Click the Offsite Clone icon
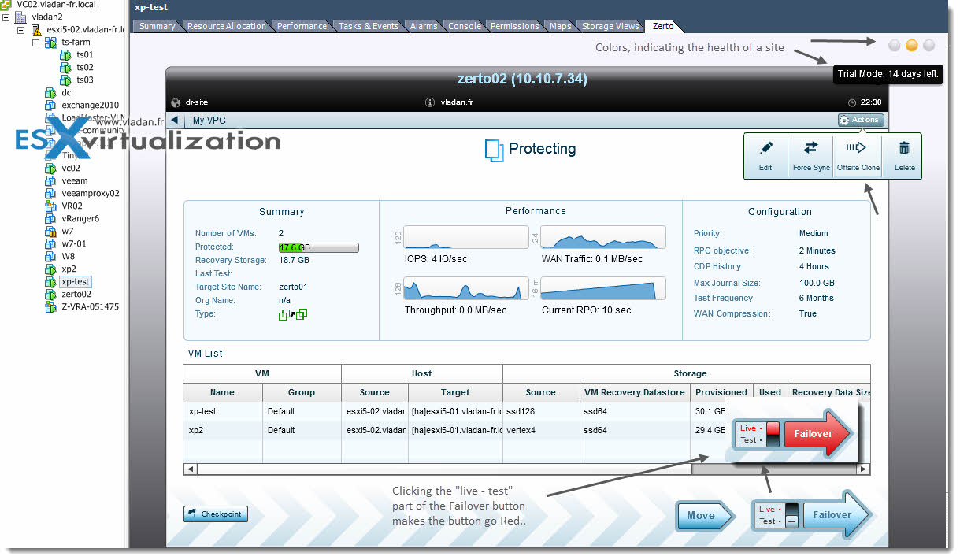This screenshot has width=960, height=560. coord(856,147)
